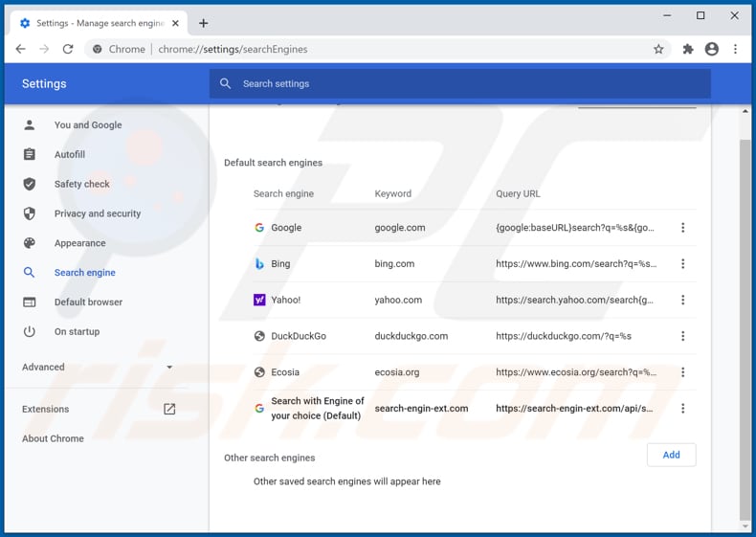Screen dimensions: 756x537
Task: Click the magnifier icon in Search settings
Action: click(x=225, y=83)
